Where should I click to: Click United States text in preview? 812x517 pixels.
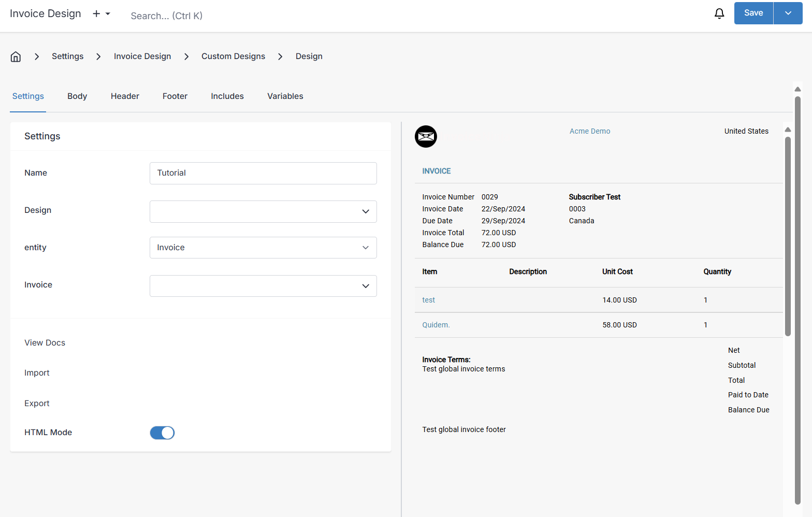pos(746,131)
